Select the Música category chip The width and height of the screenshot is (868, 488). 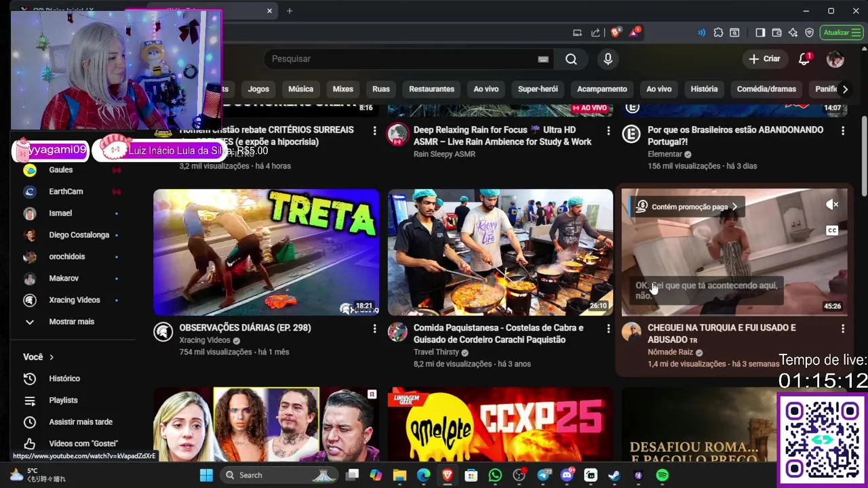300,89
